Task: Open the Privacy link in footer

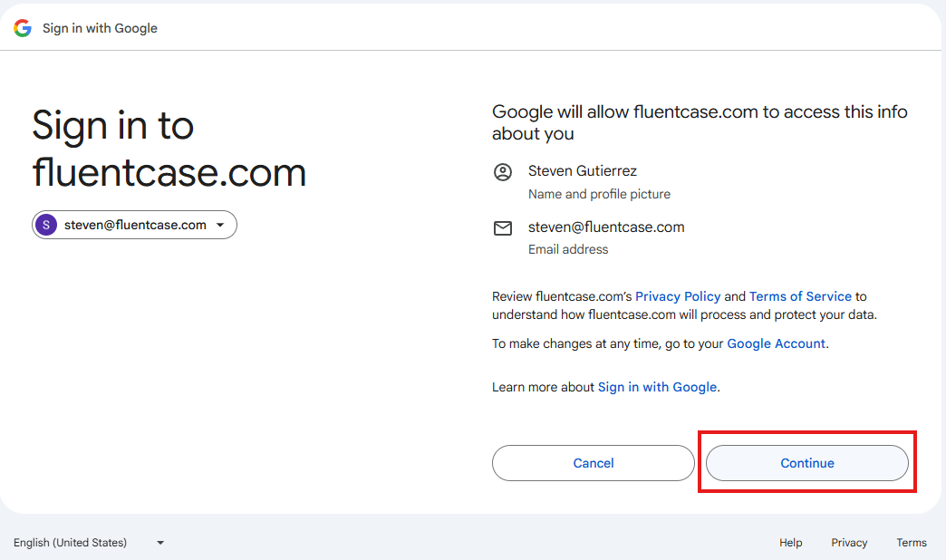Action: coord(849,543)
